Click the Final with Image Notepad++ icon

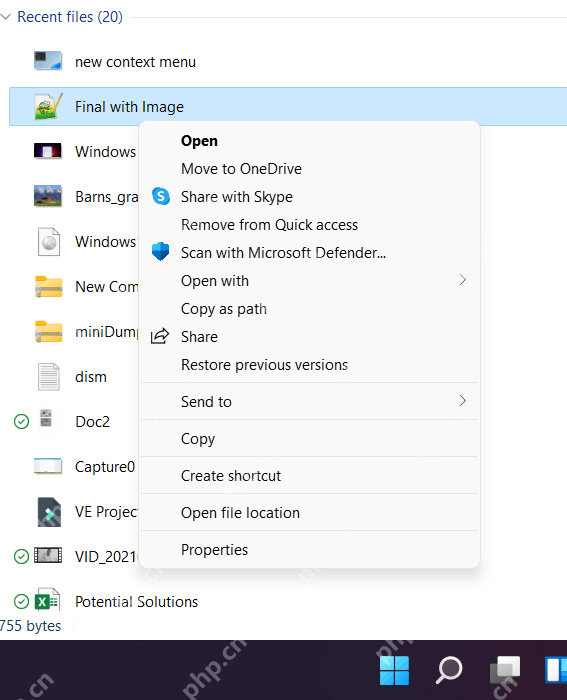48,106
